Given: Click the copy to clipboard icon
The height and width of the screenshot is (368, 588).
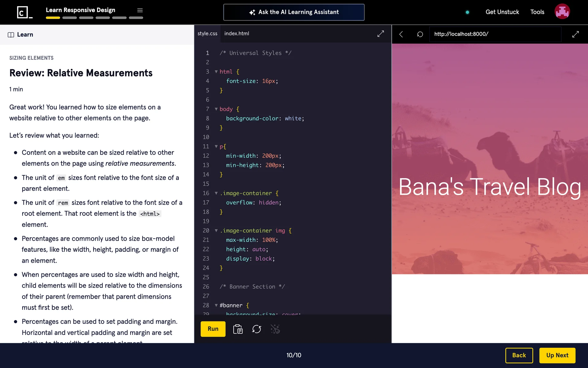Looking at the screenshot, I should (238, 329).
